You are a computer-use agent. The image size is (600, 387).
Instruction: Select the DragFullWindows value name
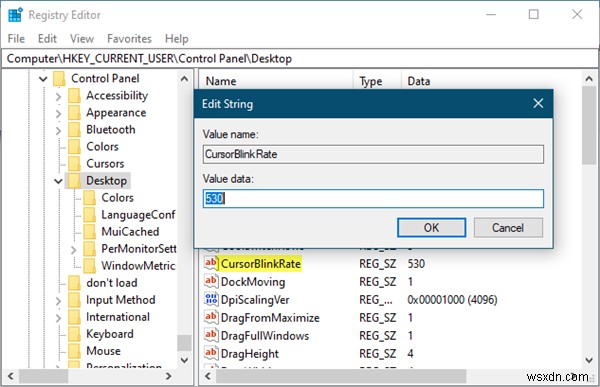pyautogui.click(x=265, y=336)
